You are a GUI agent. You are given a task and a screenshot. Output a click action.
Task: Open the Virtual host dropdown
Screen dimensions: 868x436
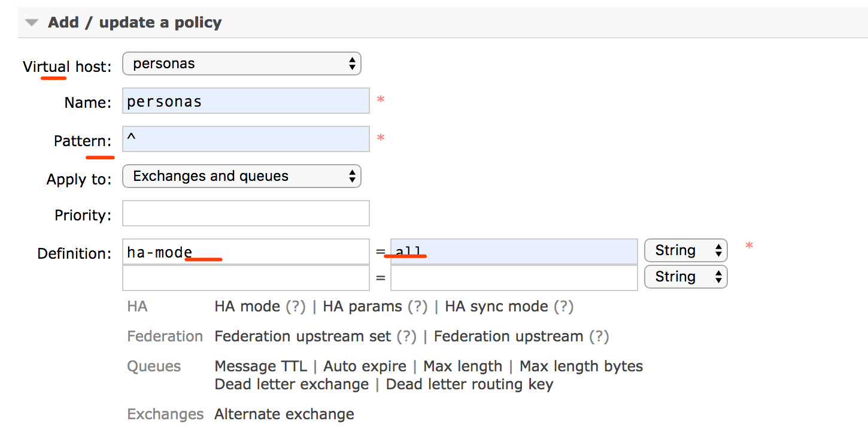click(x=241, y=63)
